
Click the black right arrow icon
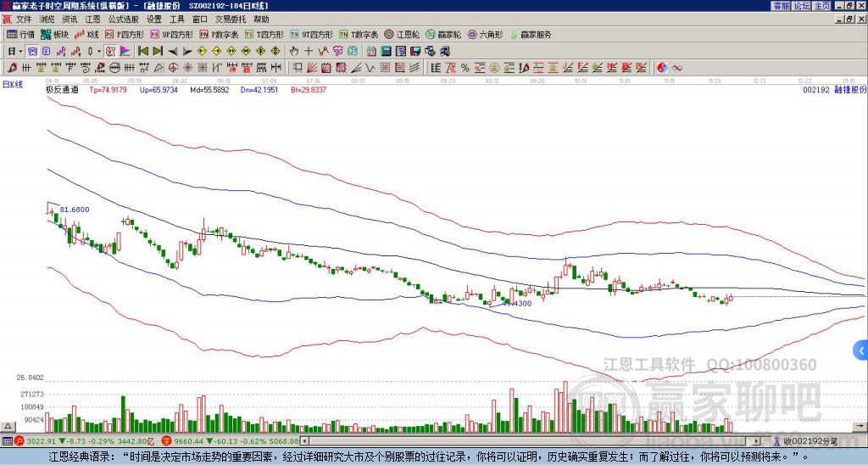click(187, 52)
